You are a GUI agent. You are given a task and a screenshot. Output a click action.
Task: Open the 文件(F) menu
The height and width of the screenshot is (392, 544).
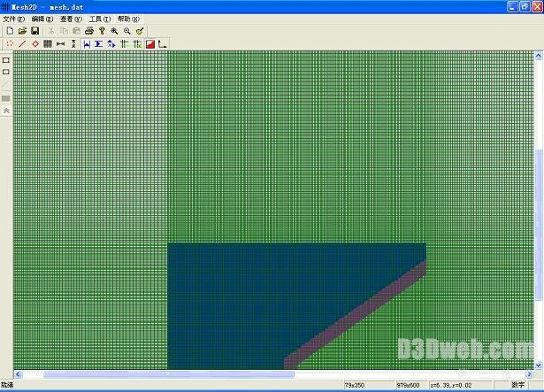[14, 19]
